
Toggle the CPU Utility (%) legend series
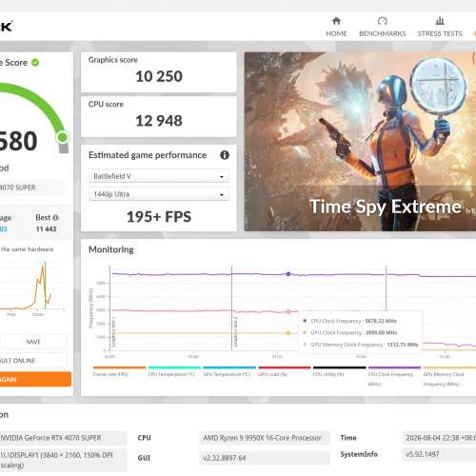[340, 372]
